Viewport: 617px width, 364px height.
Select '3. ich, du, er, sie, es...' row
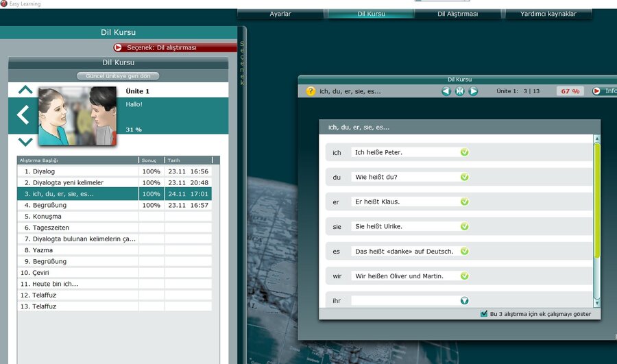[114, 194]
